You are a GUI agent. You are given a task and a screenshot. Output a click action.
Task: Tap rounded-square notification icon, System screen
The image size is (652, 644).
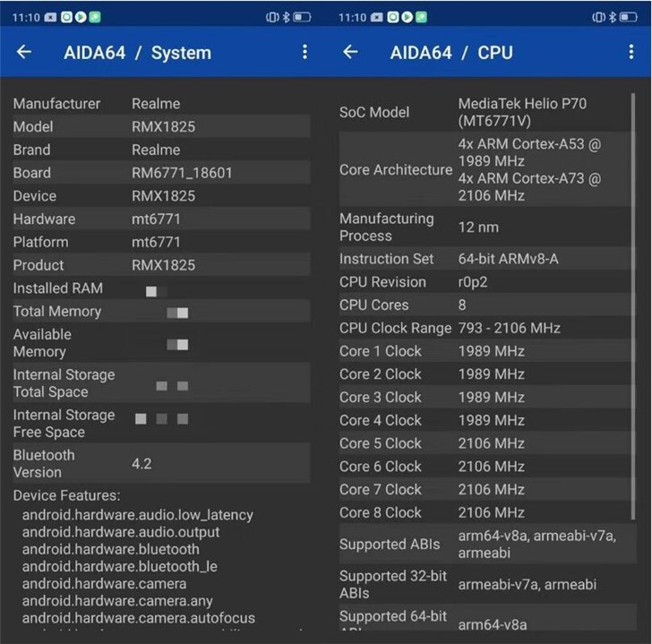click(x=66, y=17)
